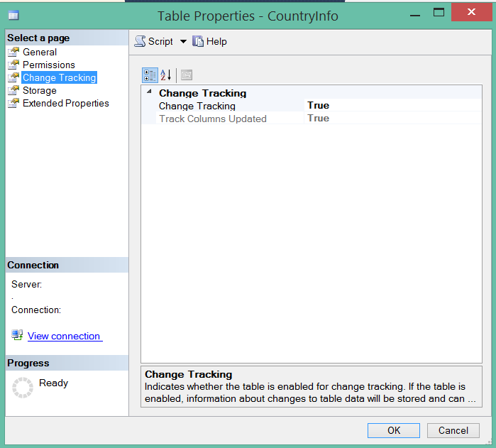
Task: Click the Property Pages icon
Action: pos(187,75)
